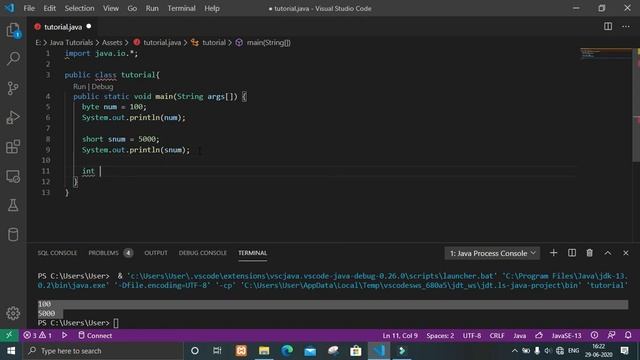Image resolution: width=640 pixels, height=360 pixels.
Task: Create a new terminal with plus icon
Action: (553, 253)
